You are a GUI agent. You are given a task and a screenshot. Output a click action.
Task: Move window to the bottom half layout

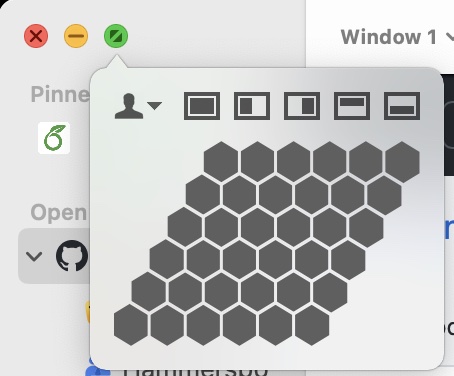pos(402,106)
